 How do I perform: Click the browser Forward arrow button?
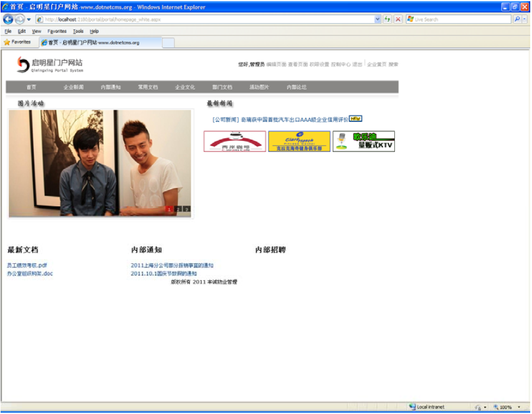tap(20, 20)
